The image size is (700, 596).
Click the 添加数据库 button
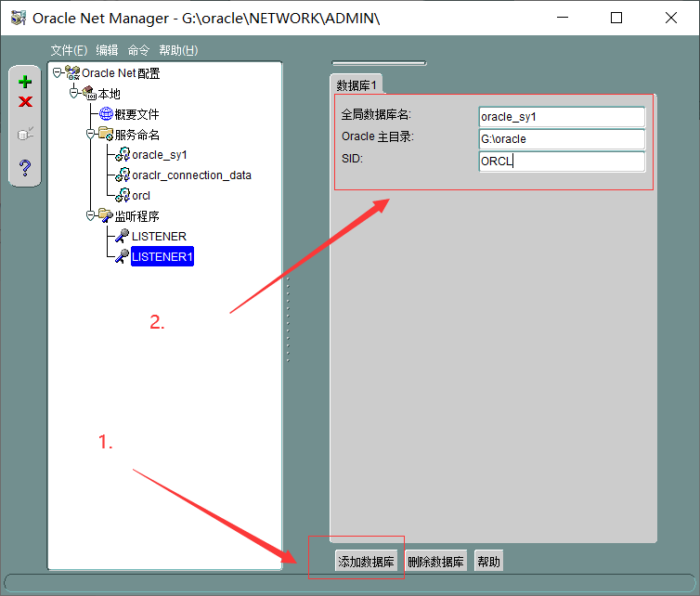click(366, 561)
